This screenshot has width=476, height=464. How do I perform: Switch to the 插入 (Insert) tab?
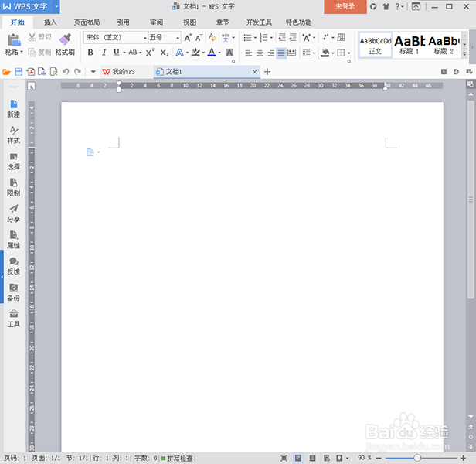tap(50, 22)
